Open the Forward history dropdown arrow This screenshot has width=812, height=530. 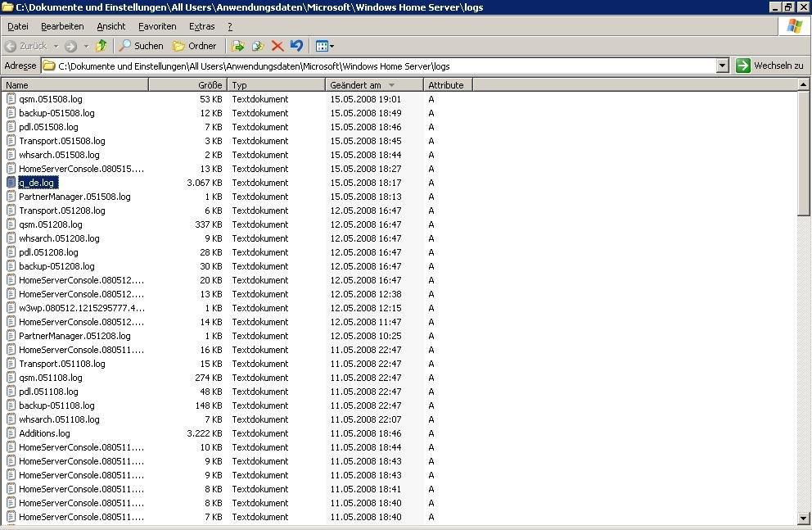(86, 46)
